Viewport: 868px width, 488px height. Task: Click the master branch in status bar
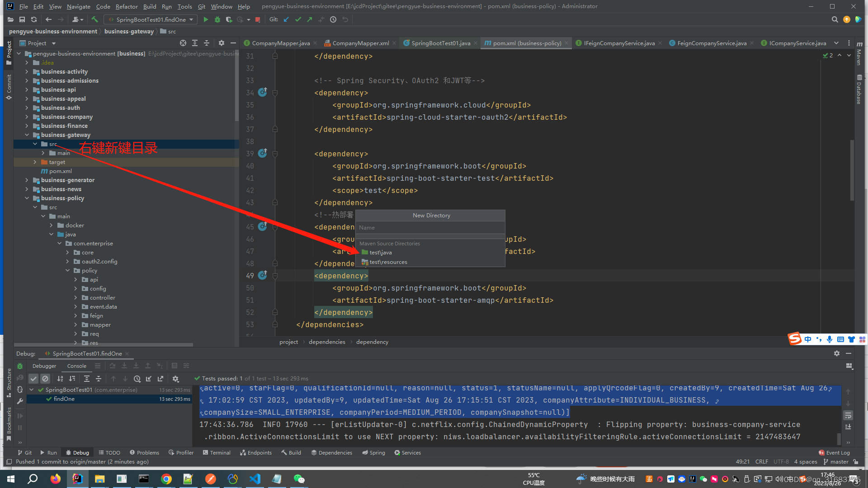coord(839,461)
